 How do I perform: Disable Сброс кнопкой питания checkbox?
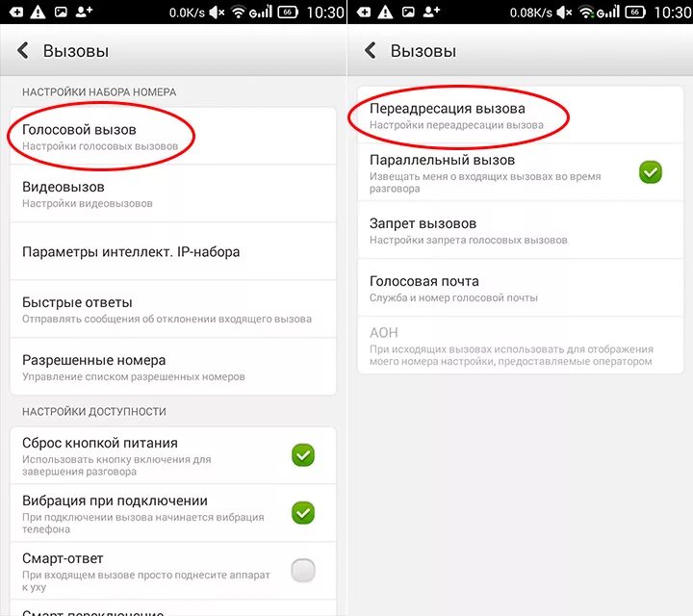click(303, 455)
